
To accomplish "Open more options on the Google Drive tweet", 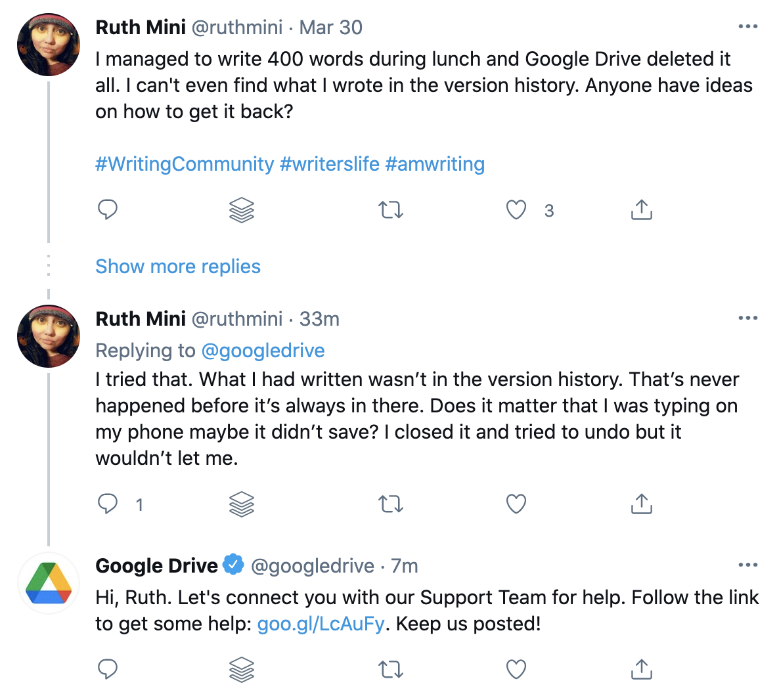I will [x=748, y=565].
